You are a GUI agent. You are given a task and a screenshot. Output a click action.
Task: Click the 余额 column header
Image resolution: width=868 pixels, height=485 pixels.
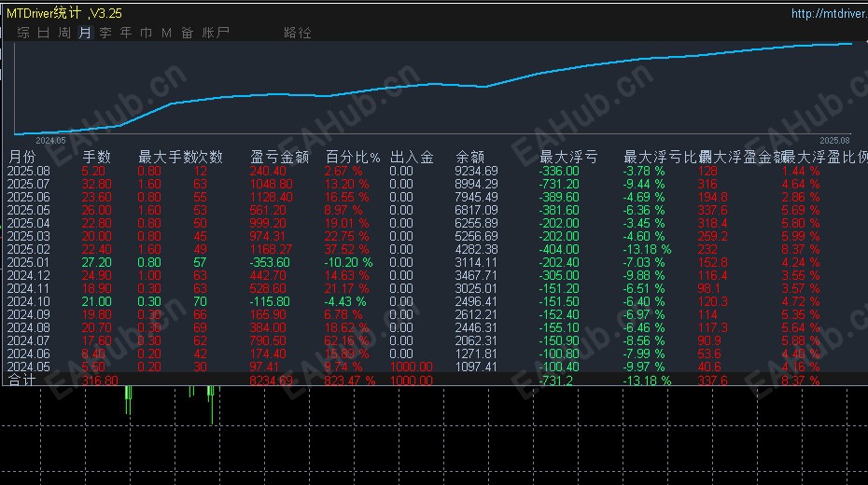[470, 157]
